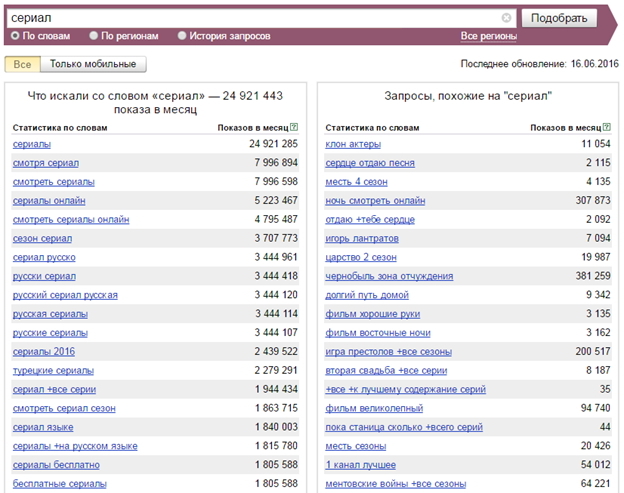This screenshot has height=493, width=624.
Task: Open the 'бесплатные сериалы' link
Action: click(x=60, y=484)
